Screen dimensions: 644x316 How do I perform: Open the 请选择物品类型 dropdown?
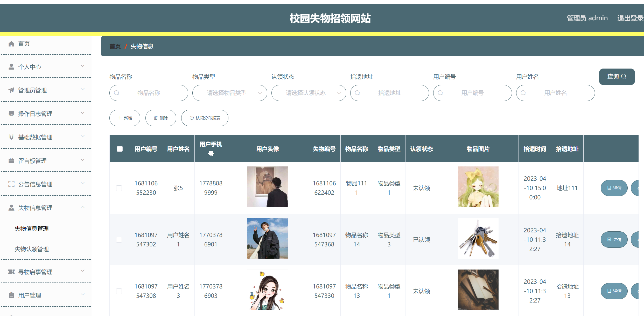click(229, 93)
